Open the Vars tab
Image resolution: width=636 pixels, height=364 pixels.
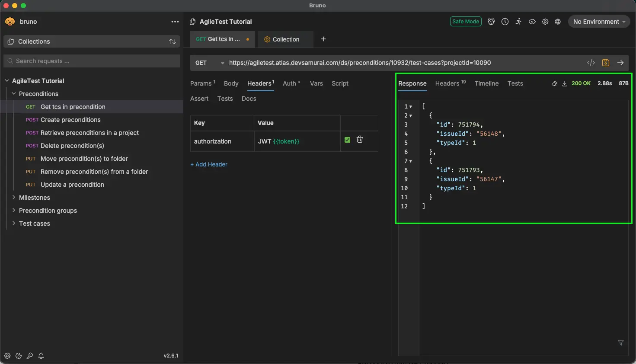pos(316,83)
